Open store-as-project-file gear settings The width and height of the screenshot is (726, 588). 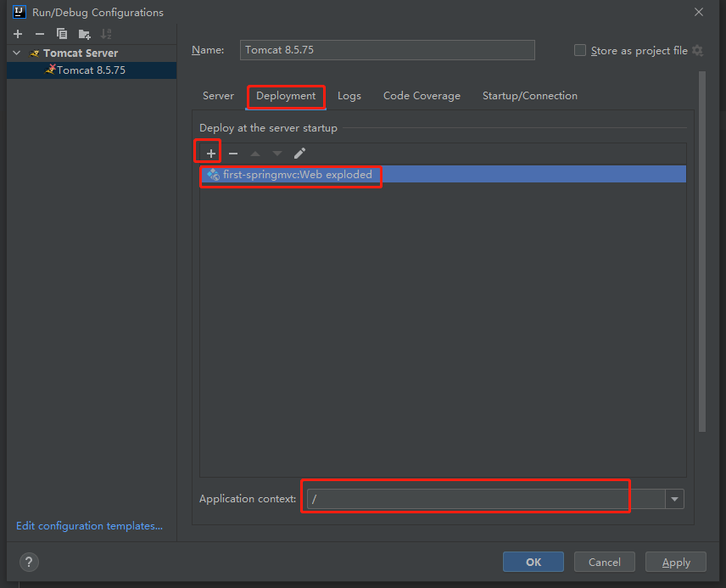[697, 50]
